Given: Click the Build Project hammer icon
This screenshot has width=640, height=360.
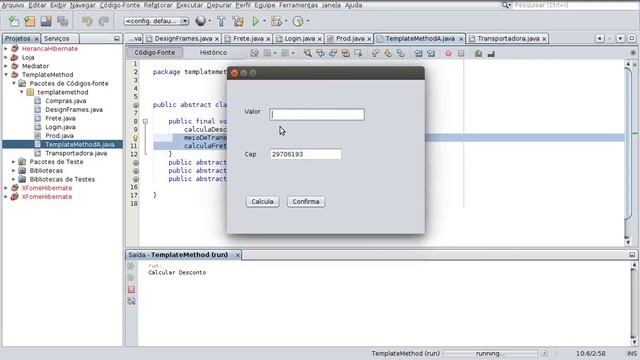Looking at the screenshot, I should pos(221,21).
